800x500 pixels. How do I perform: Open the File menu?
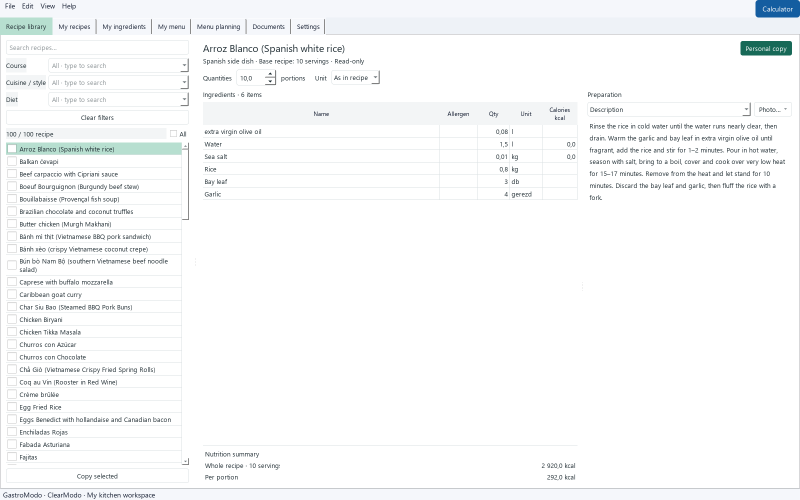(10, 6)
